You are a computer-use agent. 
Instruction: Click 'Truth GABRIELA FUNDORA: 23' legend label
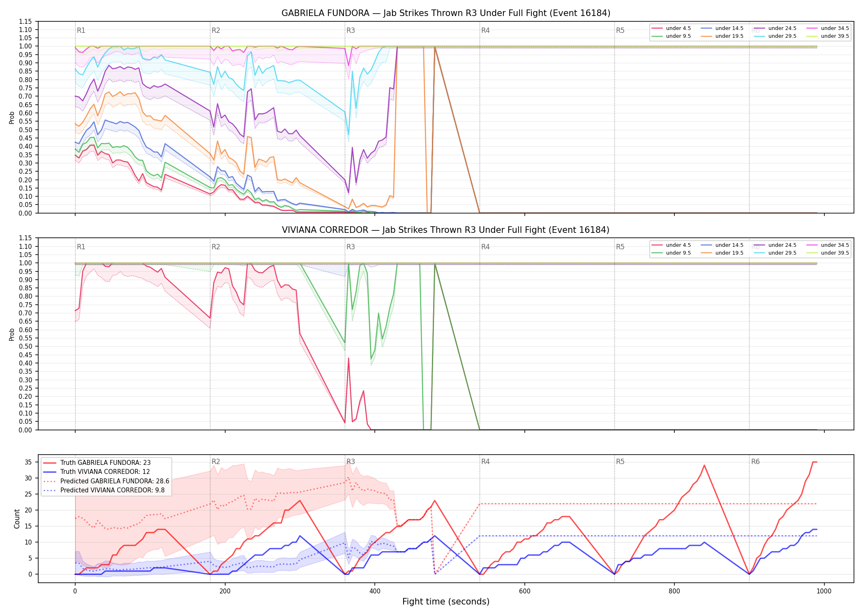point(105,463)
